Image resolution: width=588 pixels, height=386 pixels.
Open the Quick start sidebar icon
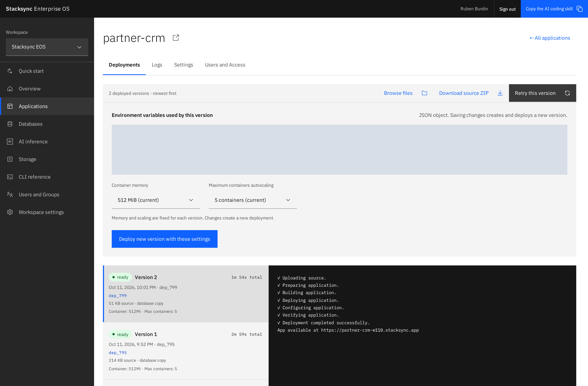click(x=10, y=71)
